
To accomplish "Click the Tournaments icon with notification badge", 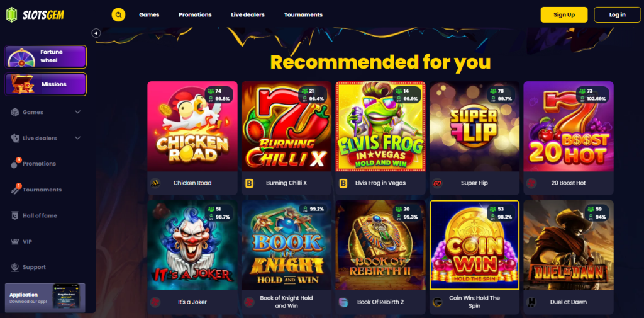I will click(x=16, y=189).
